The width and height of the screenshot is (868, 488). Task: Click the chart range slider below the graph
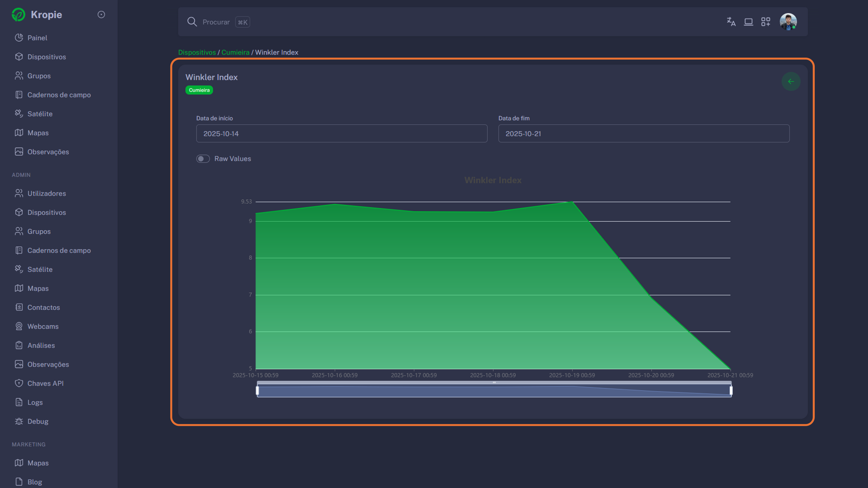[x=494, y=390]
